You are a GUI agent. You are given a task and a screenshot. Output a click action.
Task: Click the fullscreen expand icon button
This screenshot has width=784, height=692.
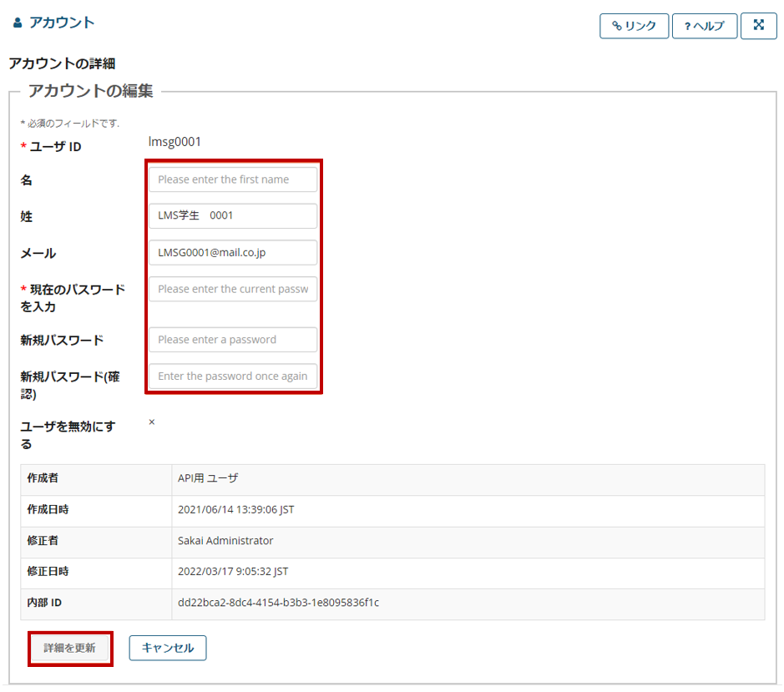click(758, 26)
